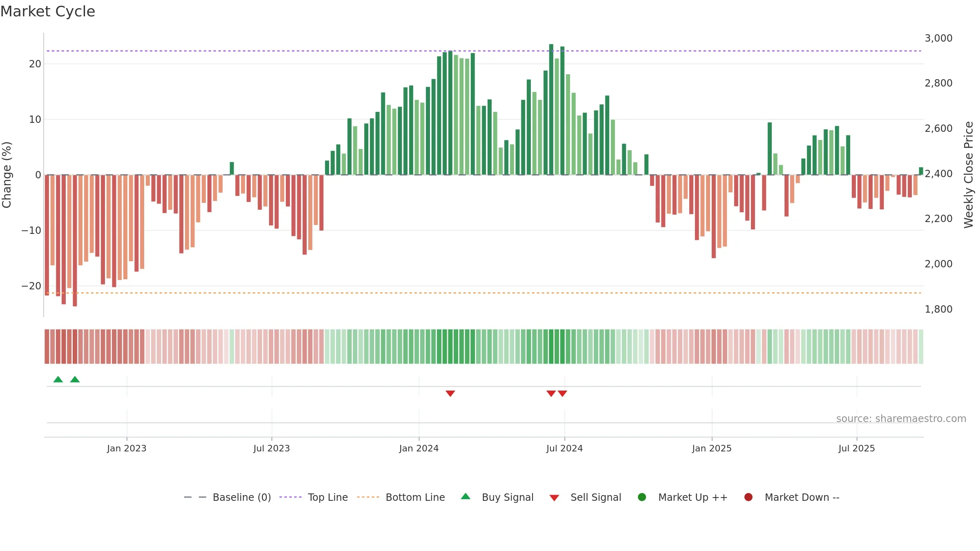The image size is (980, 551).
Task: Click the Jul 2024 axis label
Action: pyautogui.click(x=565, y=448)
